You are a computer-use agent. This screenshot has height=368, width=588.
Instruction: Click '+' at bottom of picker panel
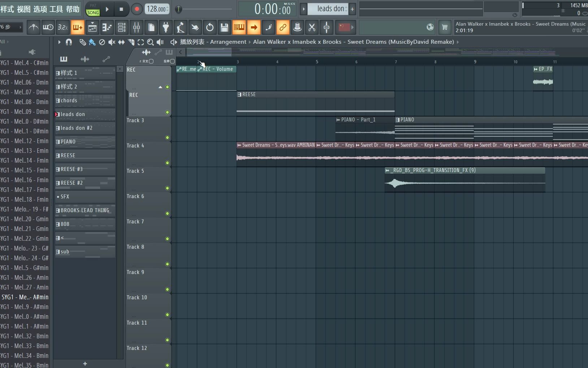tap(85, 364)
